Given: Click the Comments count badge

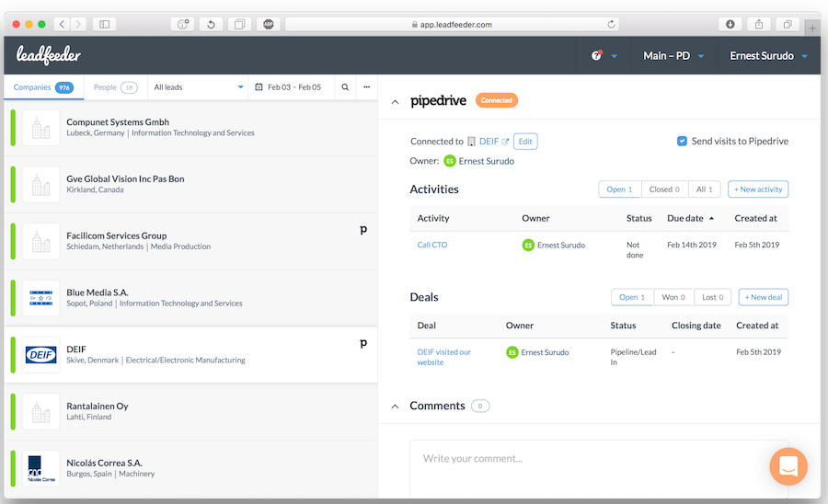Looking at the screenshot, I should tap(480, 406).
